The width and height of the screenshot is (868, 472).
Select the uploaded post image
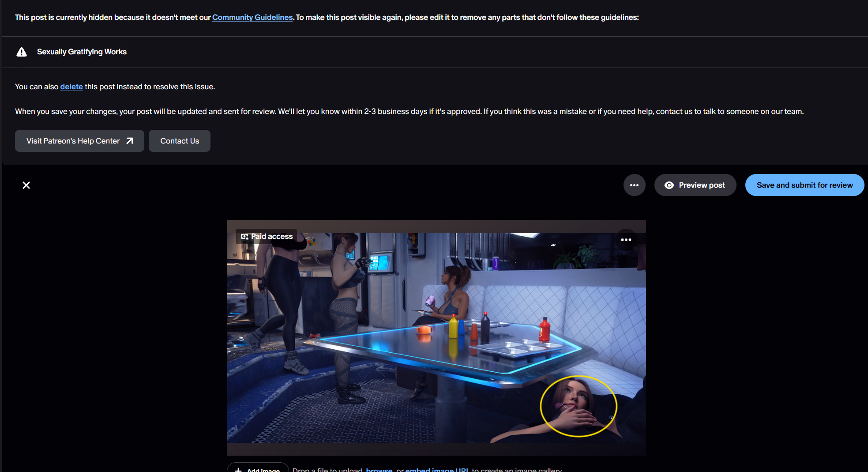click(436, 338)
